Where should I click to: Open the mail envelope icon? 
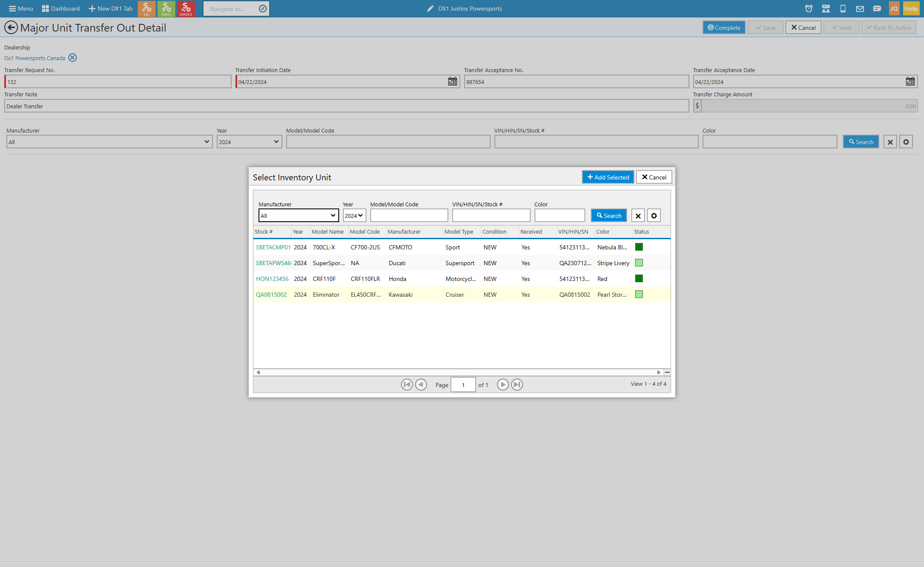pos(860,9)
